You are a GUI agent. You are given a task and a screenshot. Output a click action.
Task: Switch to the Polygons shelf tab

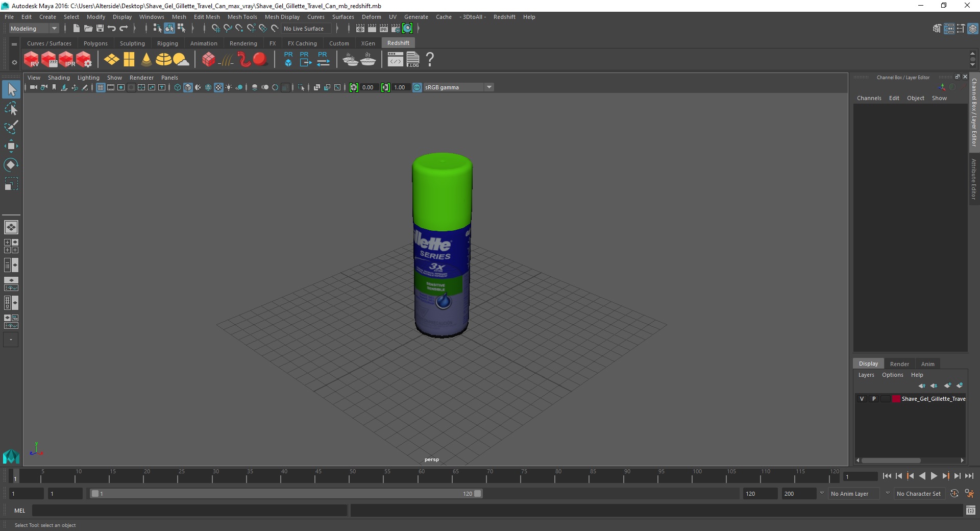[x=95, y=43]
